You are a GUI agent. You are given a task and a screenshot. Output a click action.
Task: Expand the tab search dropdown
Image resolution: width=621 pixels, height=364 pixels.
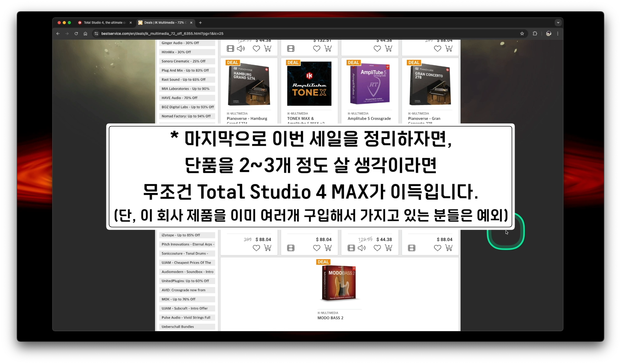click(558, 23)
